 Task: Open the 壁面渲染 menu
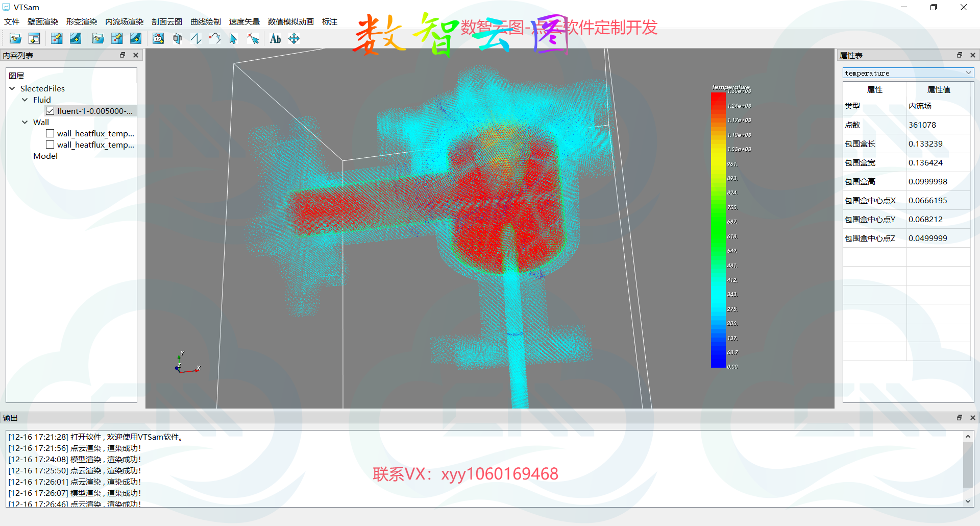point(43,21)
